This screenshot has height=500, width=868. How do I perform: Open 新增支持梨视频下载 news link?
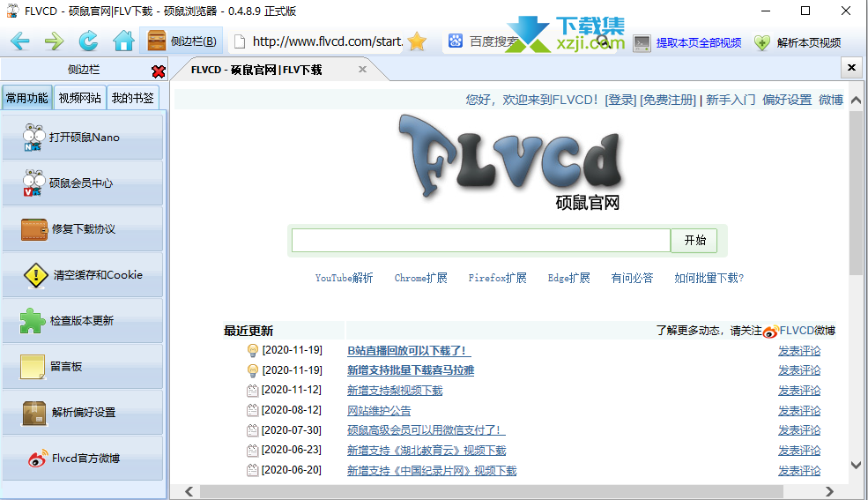tap(395, 391)
